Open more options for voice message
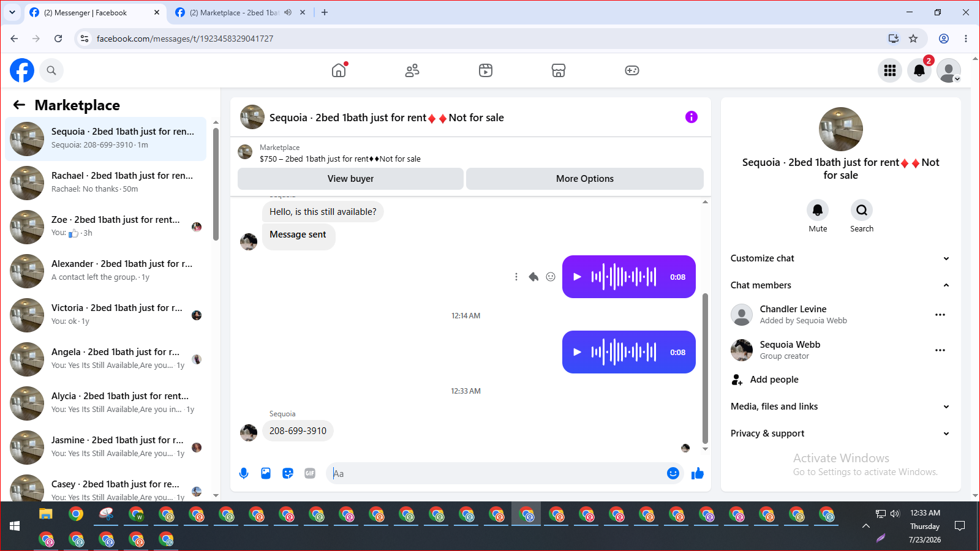This screenshot has height=551, width=980. 516,277
